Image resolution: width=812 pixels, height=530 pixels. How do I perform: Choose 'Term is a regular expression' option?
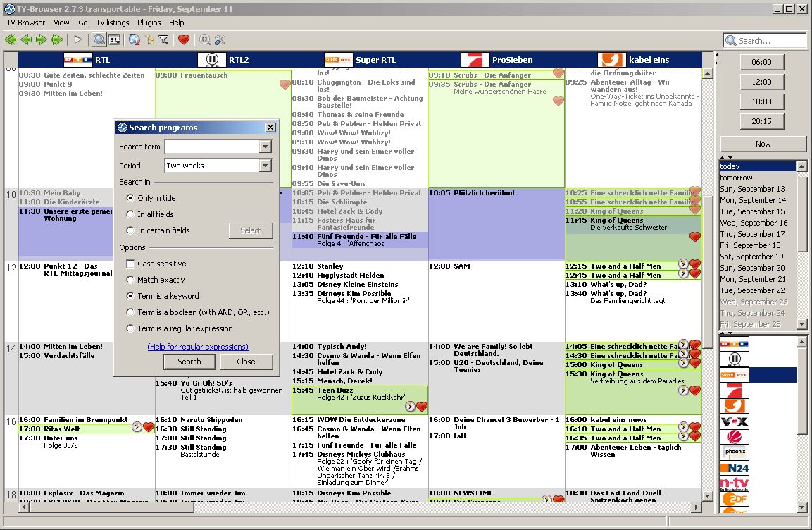tap(130, 328)
